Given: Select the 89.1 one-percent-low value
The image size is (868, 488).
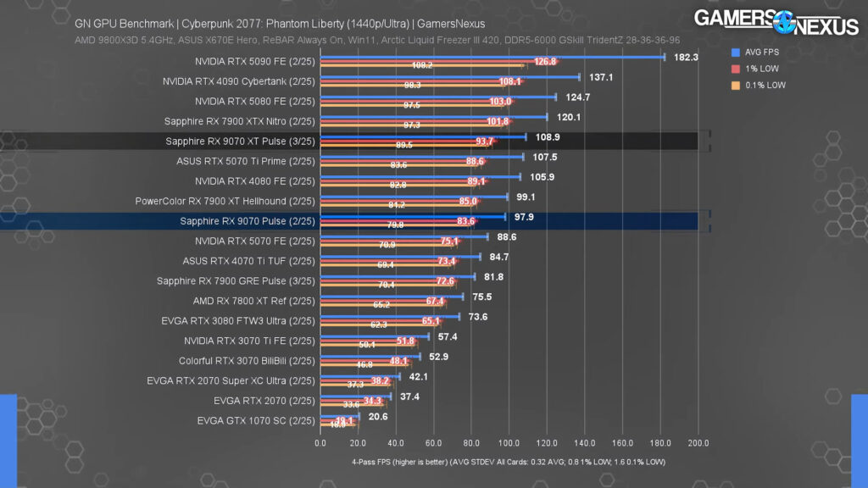Looking at the screenshot, I should 476,181.
